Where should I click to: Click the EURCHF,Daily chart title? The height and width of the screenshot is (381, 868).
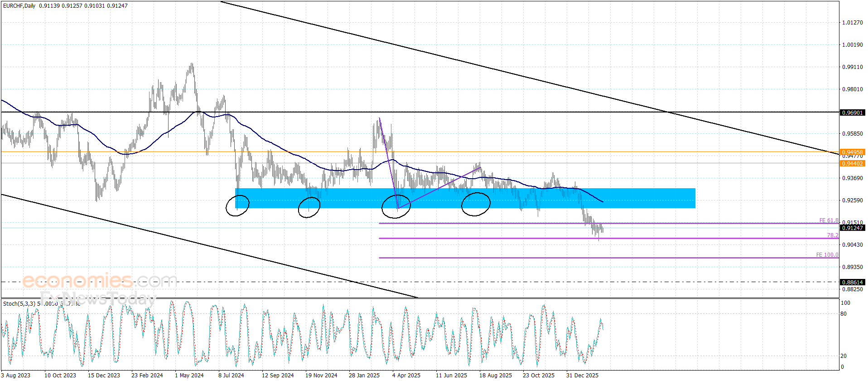click(x=19, y=6)
